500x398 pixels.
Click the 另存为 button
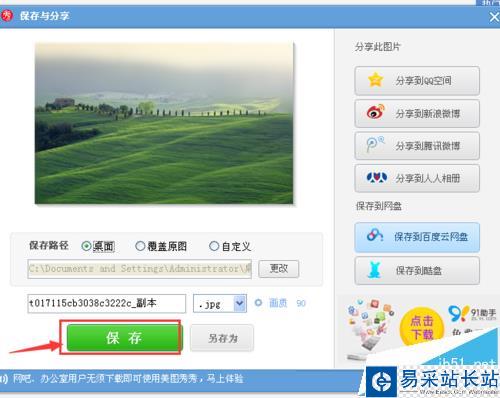click(222, 338)
